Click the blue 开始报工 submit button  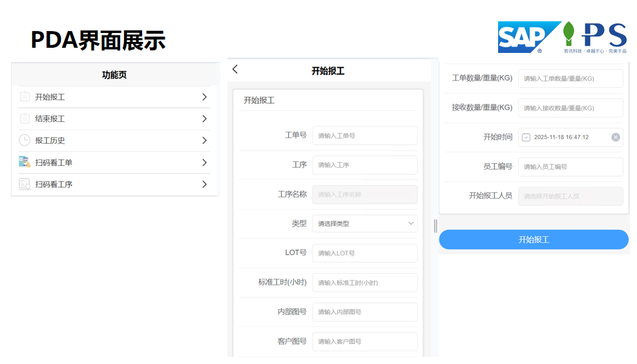pyautogui.click(x=534, y=239)
